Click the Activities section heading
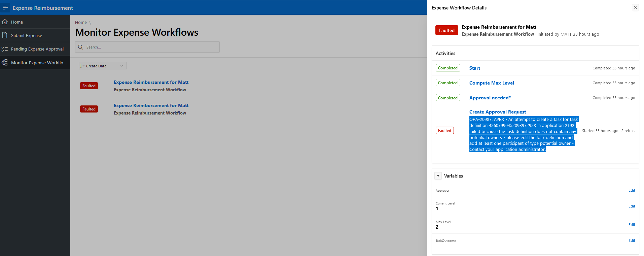 pos(445,53)
